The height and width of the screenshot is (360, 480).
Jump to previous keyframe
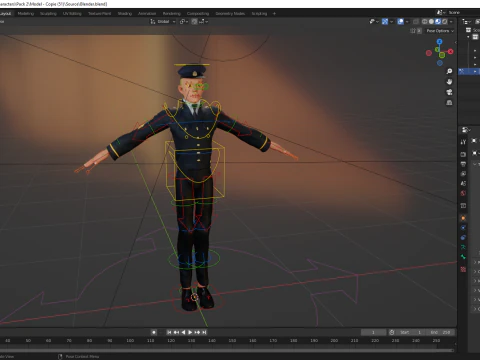[x=176, y=332]
